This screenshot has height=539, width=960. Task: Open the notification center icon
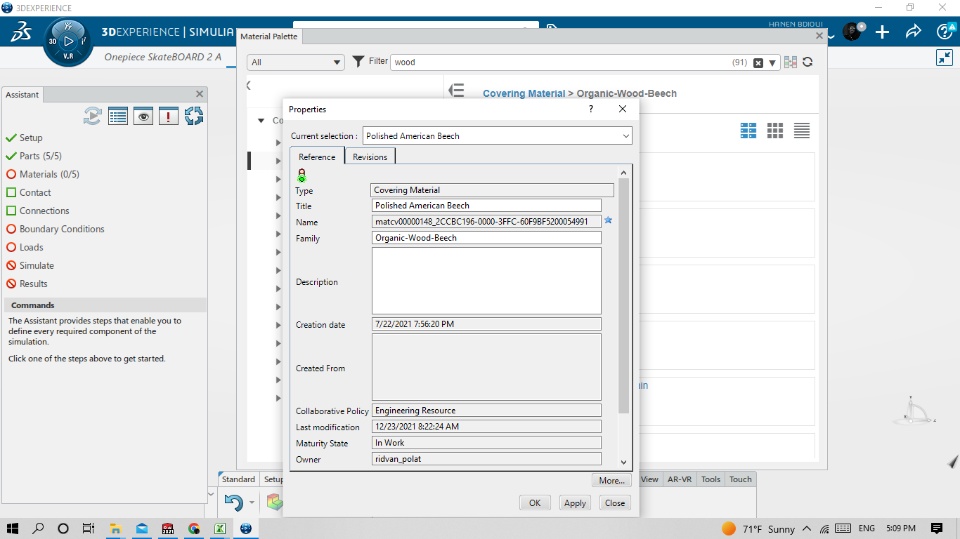point(936,528)
